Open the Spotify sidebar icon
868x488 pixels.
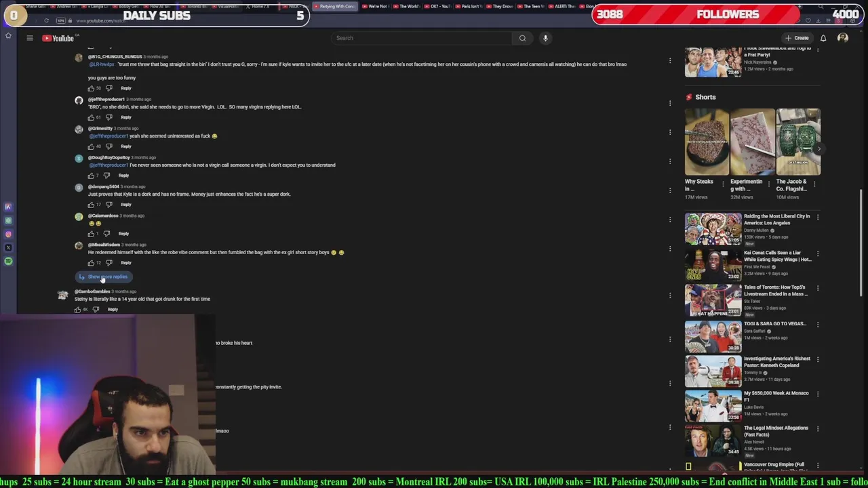point(8,261)
